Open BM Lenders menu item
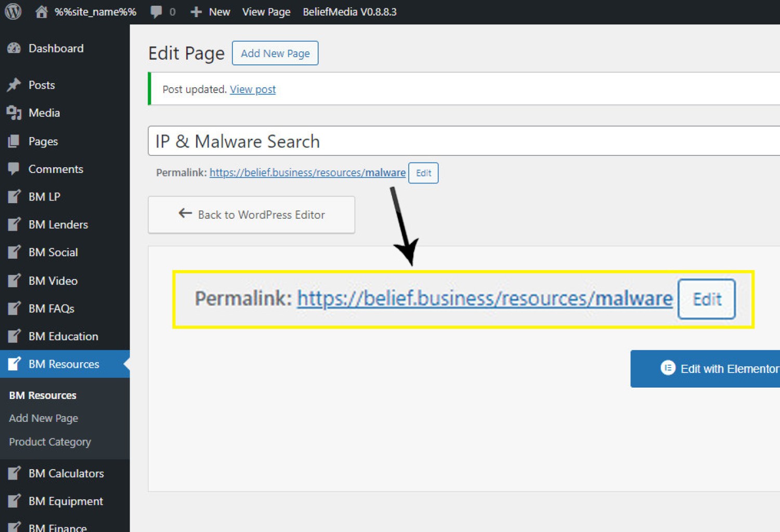Viewport: 780px width, 532px height. point(58,224)
